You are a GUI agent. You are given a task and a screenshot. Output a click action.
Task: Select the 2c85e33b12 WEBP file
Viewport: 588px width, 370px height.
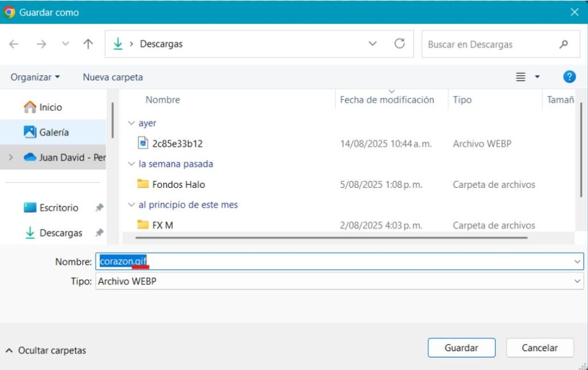pyautogui.click(x=177, y=144)
